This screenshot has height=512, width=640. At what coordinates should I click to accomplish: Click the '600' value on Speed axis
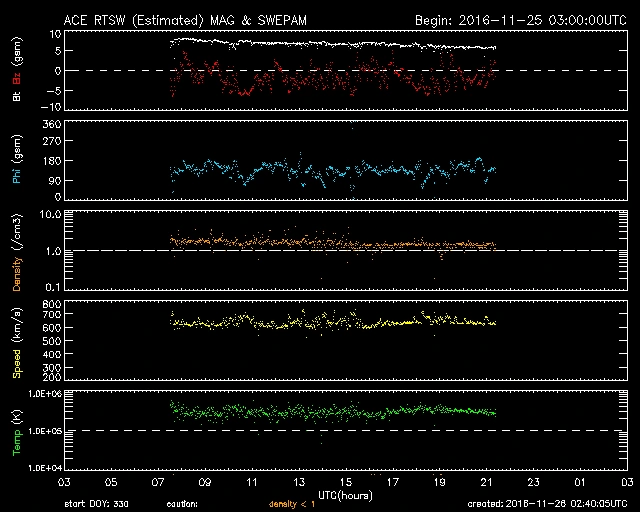point(52,328)
